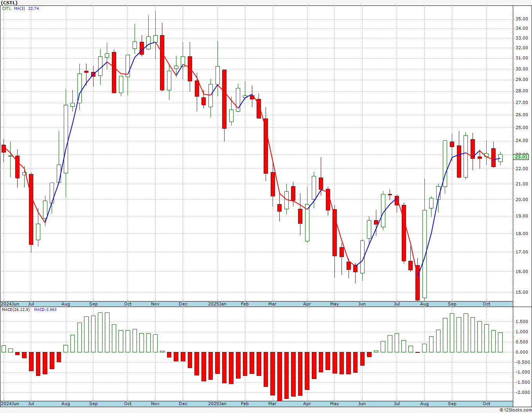The height and width of the screenshot is (413, 532).
Task: Select the 26.00 price axis label
Action: (x=521, y=115)
